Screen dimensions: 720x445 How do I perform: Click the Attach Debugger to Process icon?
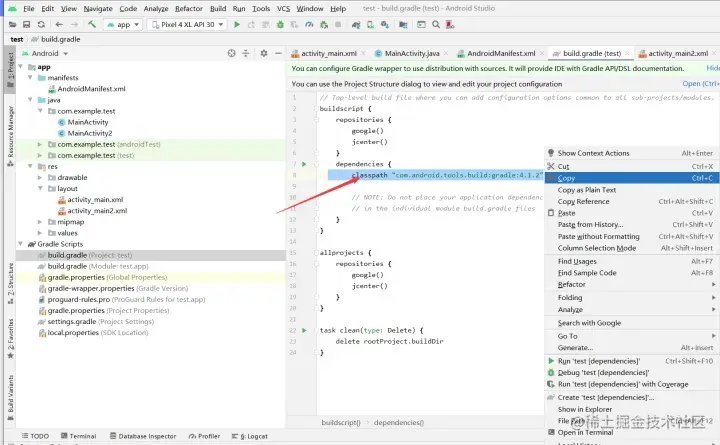[x=324, y=24]
